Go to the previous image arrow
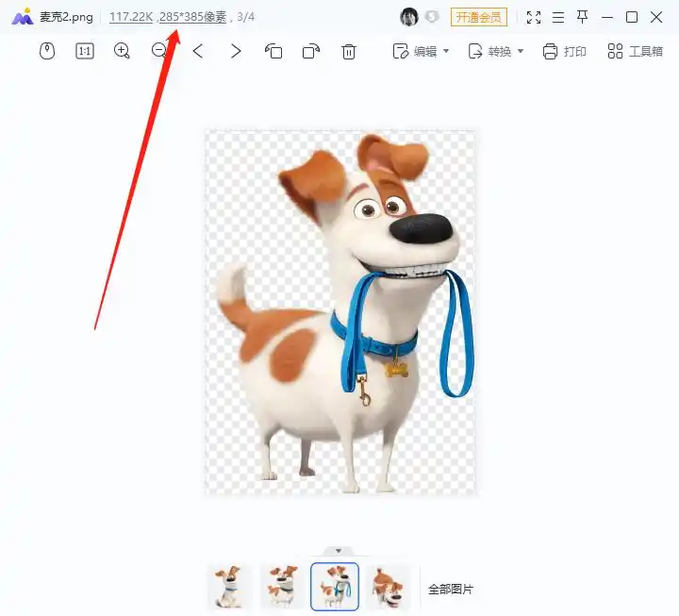Viewport: 679px width, 616px height. coord(198,51)
